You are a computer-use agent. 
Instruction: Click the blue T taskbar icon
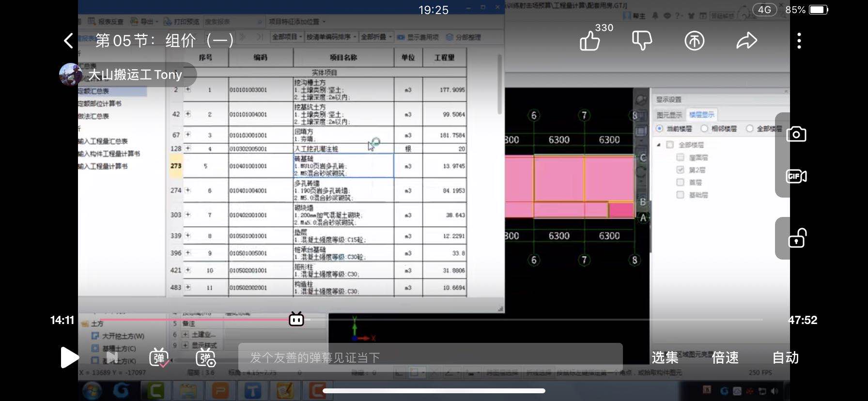(x=252, y=390)
